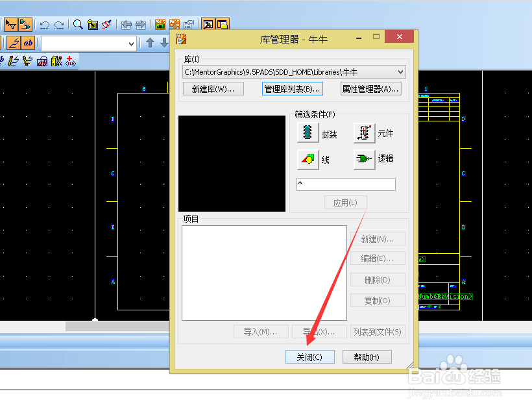Select the 线 lines filter icon

[308, 159]
